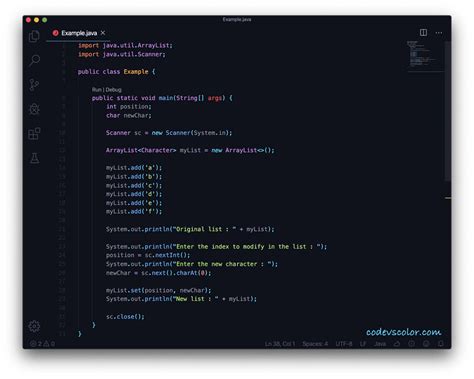
Task: Click the myList.add('c') line
Action: pyautogui.click(x=134, y=185)
